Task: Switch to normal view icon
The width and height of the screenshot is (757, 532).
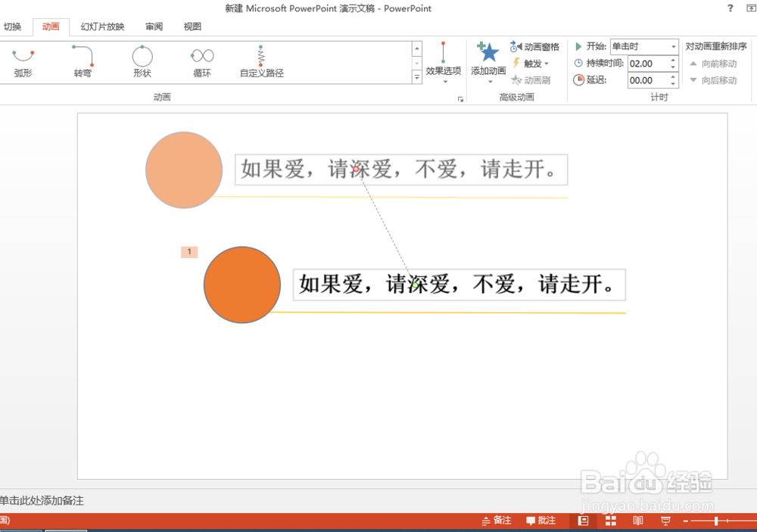Action: 583,521
